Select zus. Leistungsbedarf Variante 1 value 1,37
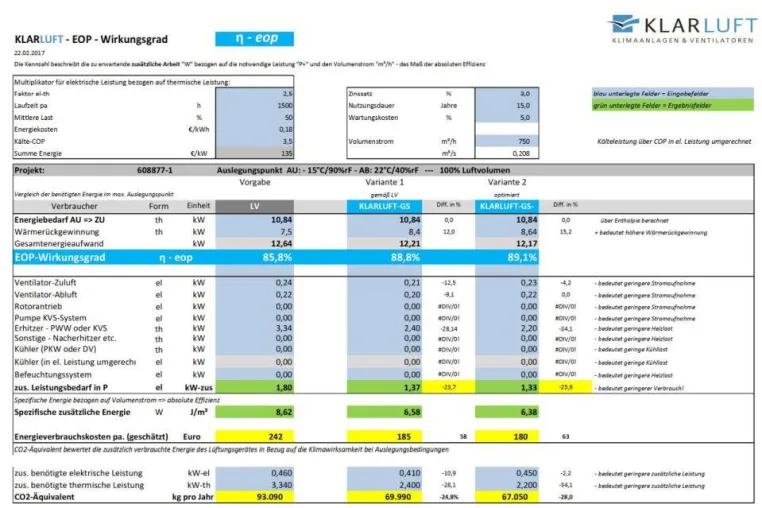Image resolution: width=762 pixels, height=508 pixels. [x=384, y=387]
